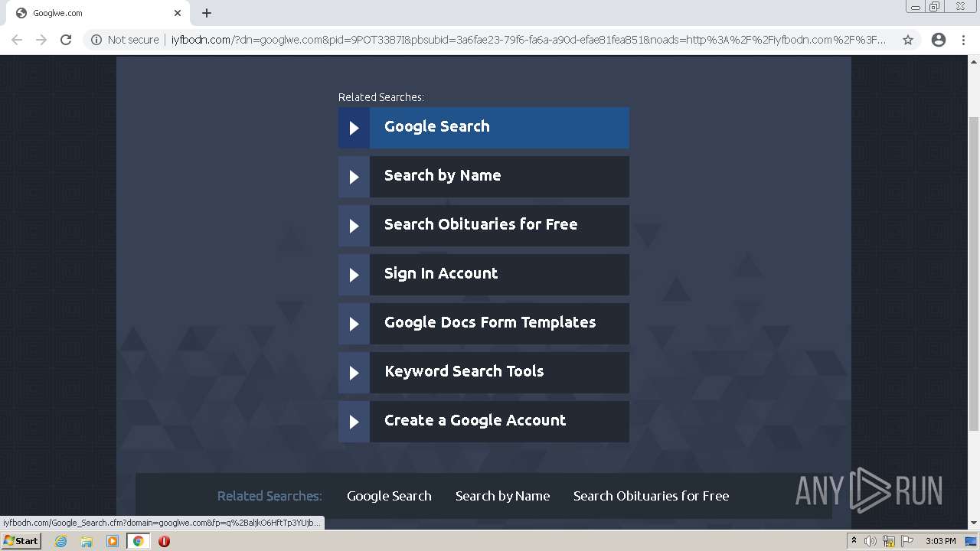Click the page vertical scrollbar thumb

click(x=974, y=274)
